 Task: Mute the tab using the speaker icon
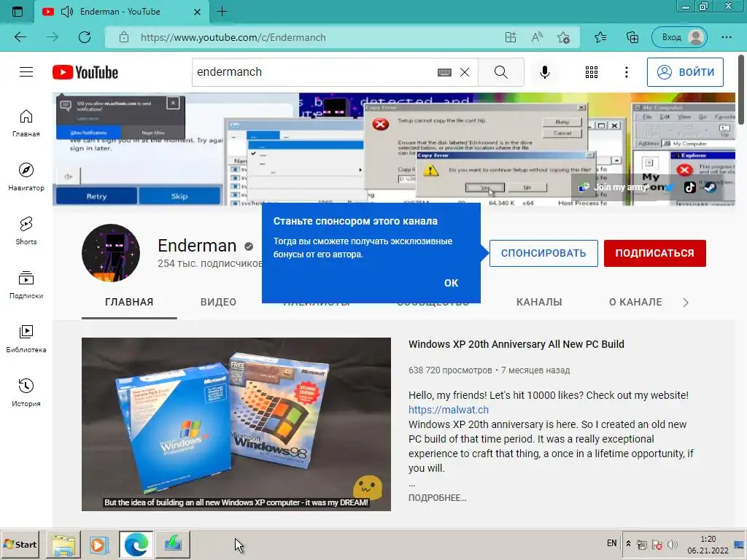[67, 12]
